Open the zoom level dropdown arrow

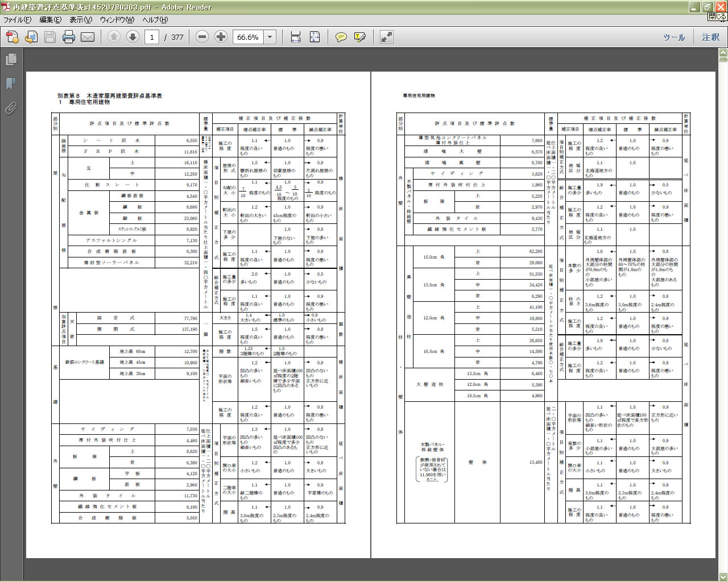270,37
